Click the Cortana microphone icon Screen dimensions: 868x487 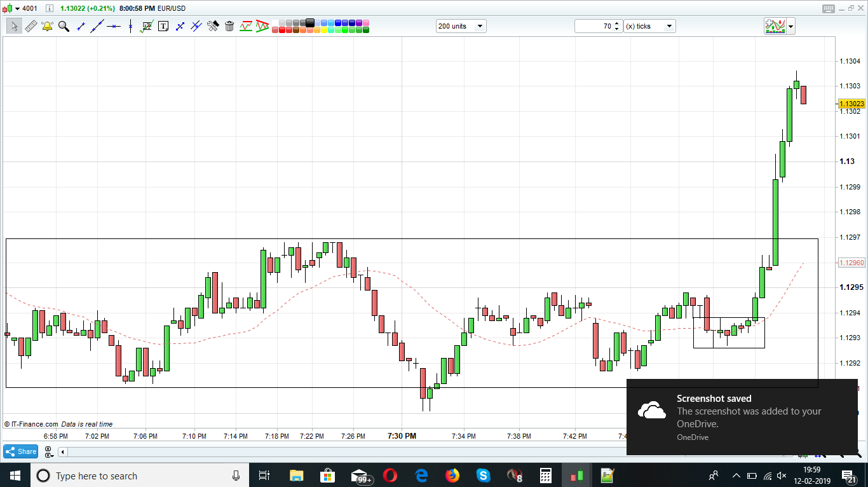point(236,476)
